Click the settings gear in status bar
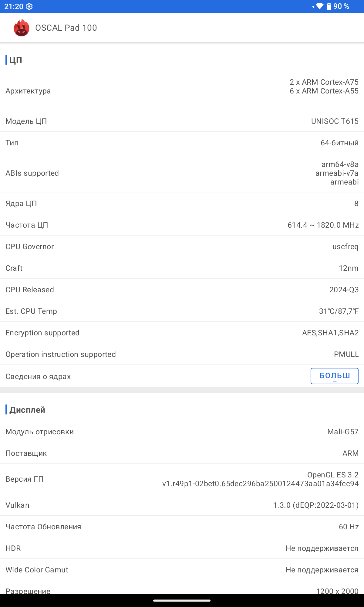The width and height of the screenshot is (364, 607). [x=29, y=6]
